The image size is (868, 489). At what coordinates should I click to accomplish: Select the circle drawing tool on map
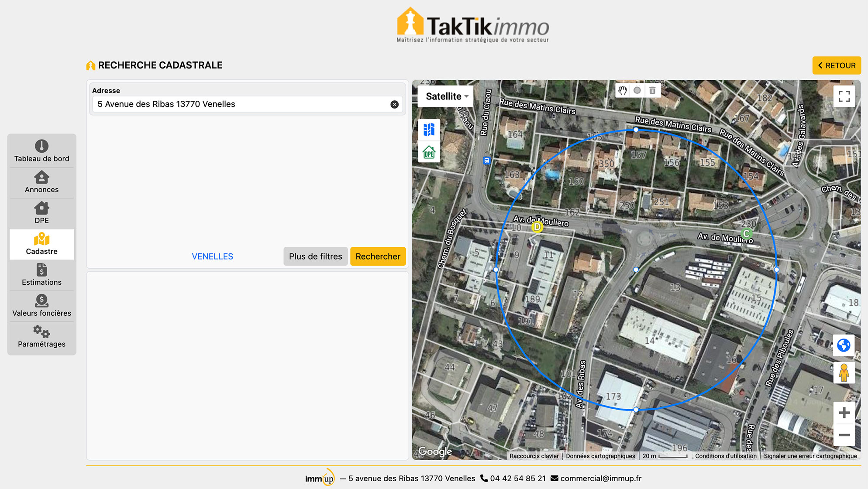(637, 91)
